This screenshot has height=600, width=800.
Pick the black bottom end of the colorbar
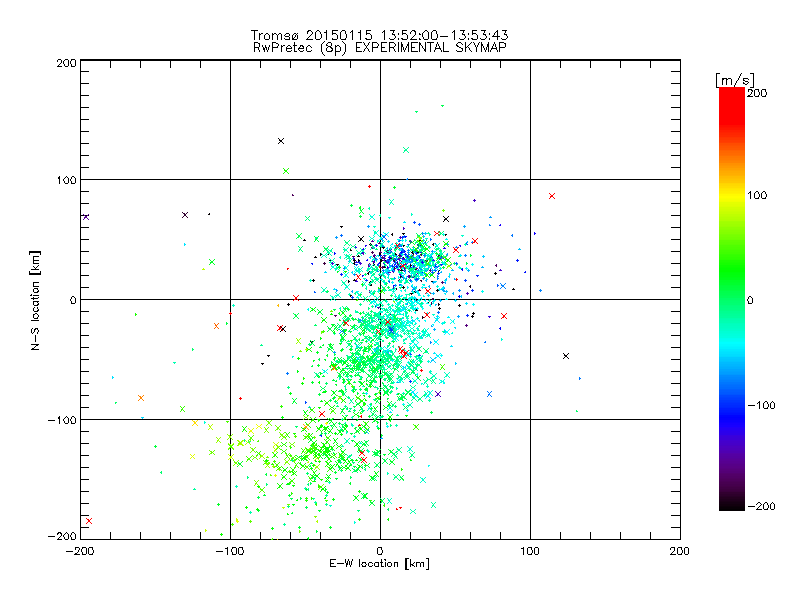732,504
